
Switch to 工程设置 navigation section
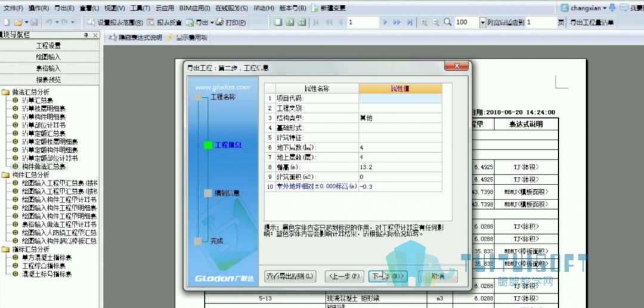click(49, 45)
